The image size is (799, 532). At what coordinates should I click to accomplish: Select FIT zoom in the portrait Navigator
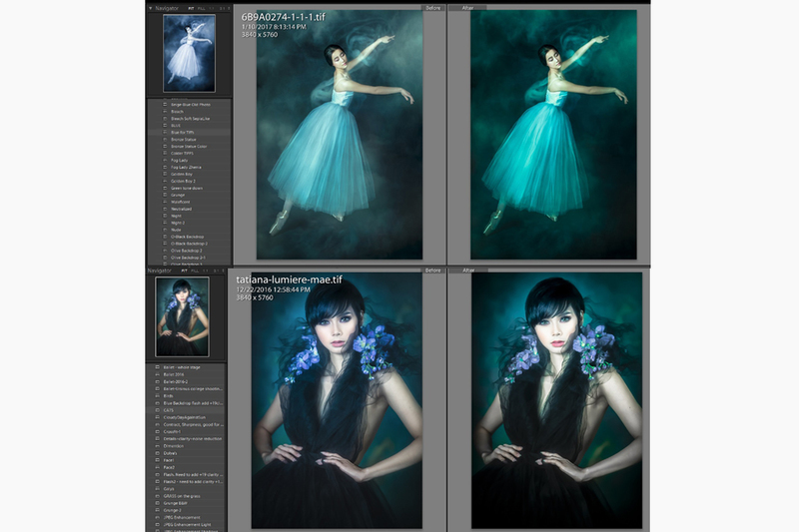tap(185, 270)
